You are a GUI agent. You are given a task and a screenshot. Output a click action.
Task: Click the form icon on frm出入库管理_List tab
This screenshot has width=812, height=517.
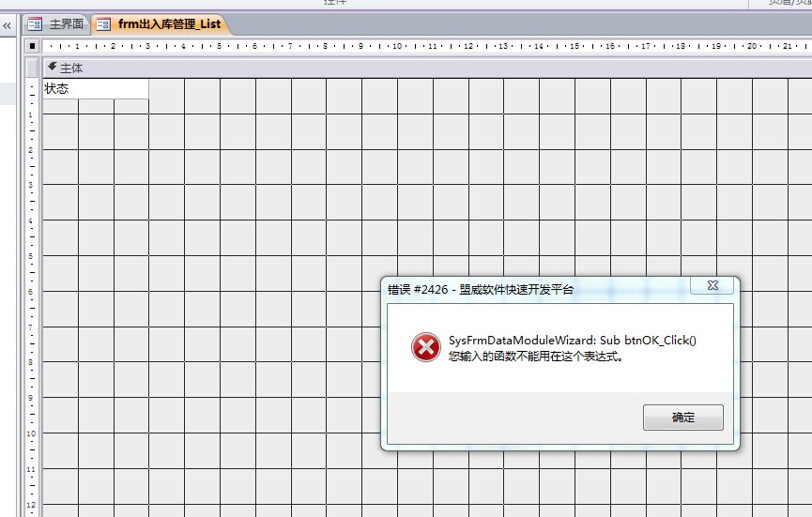(x=103, y=24)
